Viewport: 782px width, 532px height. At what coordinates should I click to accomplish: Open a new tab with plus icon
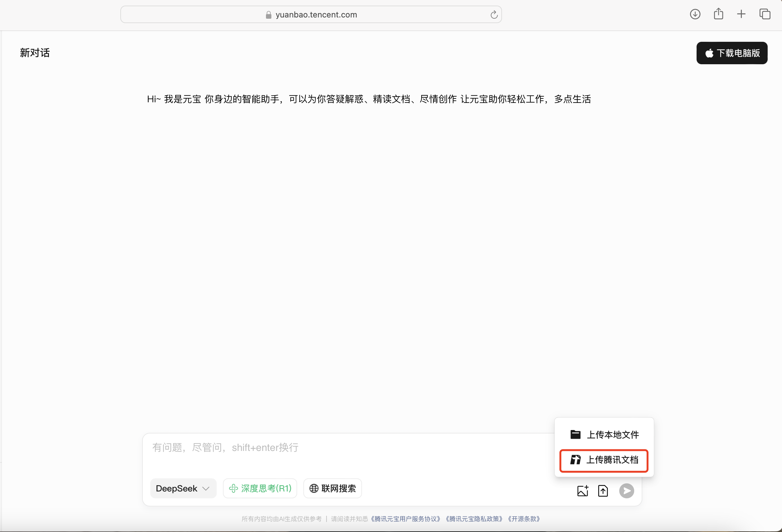point(741,14)
